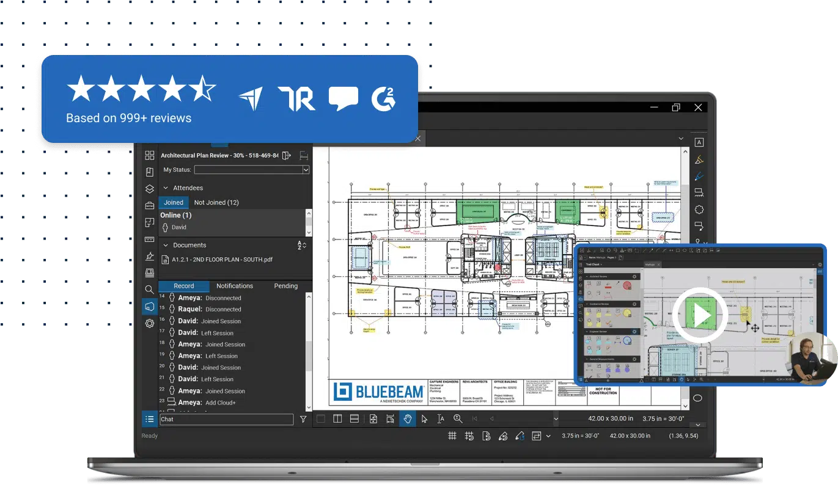Select the Text Select tool
Screen dimensions: 838x504
[x=441, y=418]
